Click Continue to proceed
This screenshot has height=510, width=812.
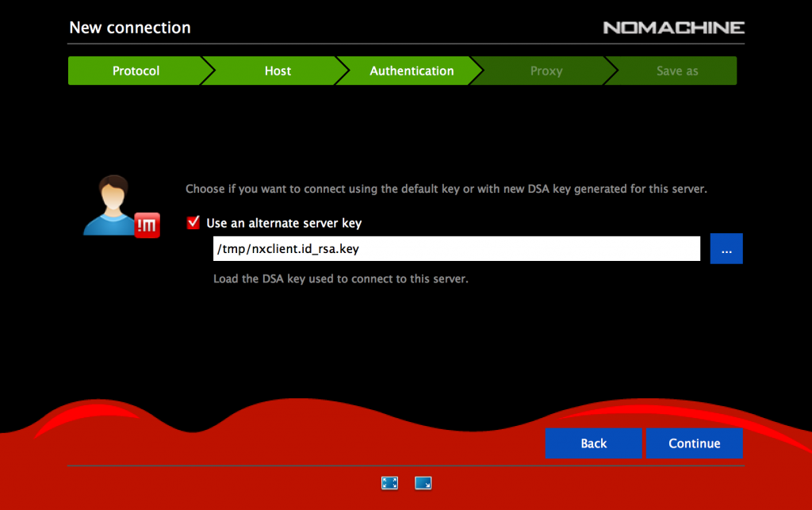click(695, 443)
